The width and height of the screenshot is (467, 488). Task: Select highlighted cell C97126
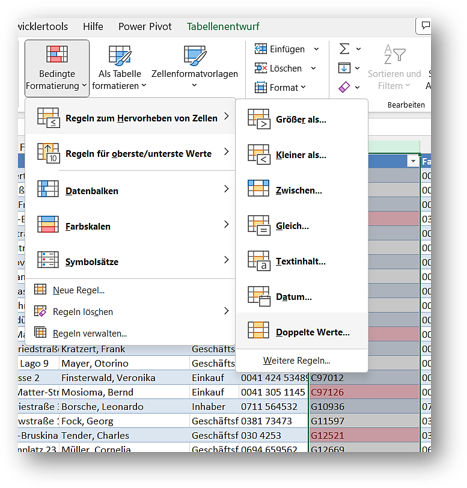[x=364, y=392]
